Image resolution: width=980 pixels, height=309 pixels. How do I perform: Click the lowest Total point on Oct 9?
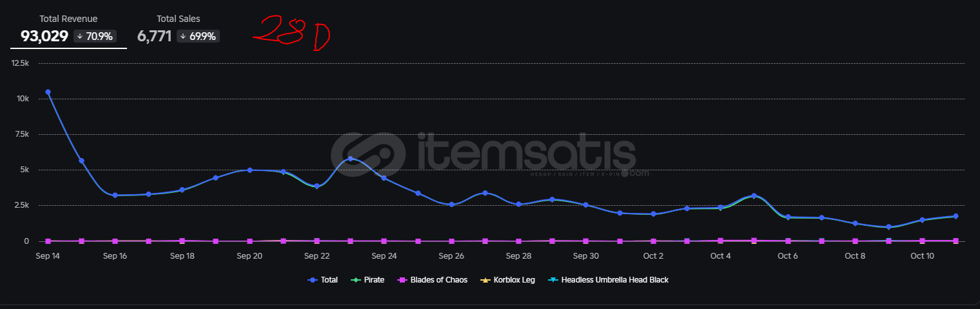pyautogui.click(x=888, y=227)
